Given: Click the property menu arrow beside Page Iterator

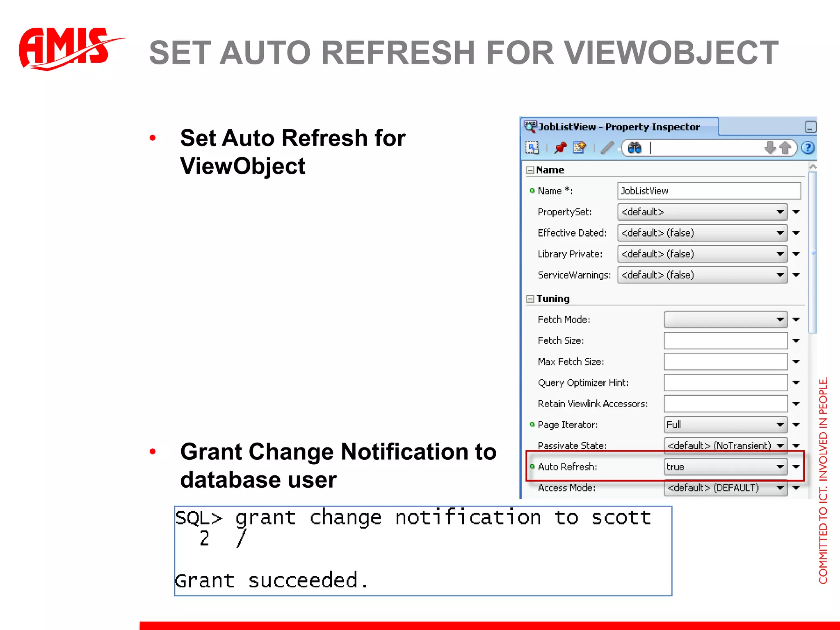Looking at the screenshot, I should point(796,425).
